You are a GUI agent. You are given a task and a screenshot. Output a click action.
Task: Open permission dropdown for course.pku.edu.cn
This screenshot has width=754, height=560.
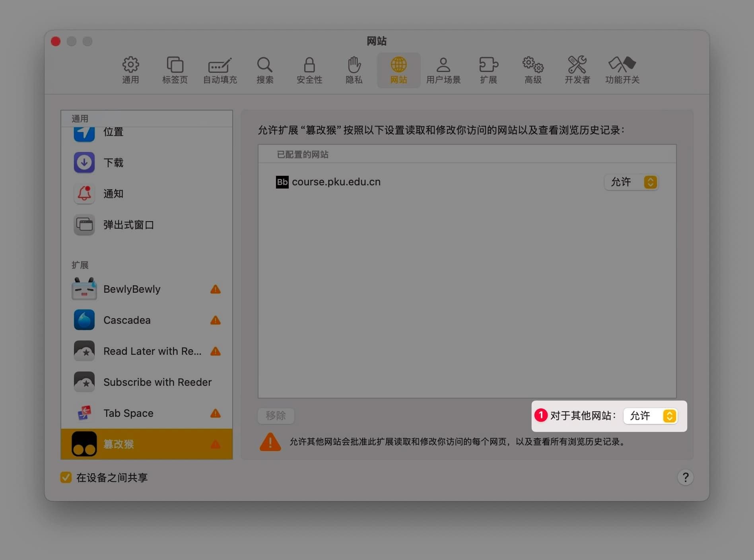click(631, 182)
